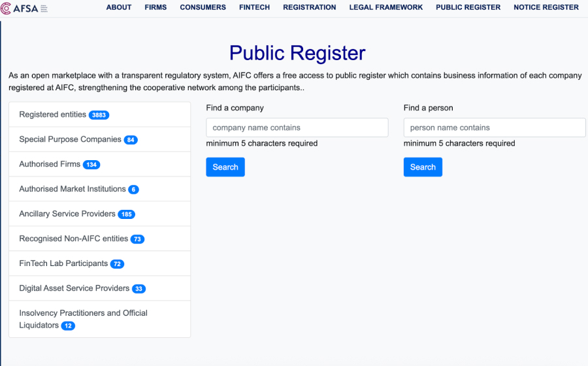Show the Registered entities list
The width and height of the screenshot is (588, 366).
point(53,115)
